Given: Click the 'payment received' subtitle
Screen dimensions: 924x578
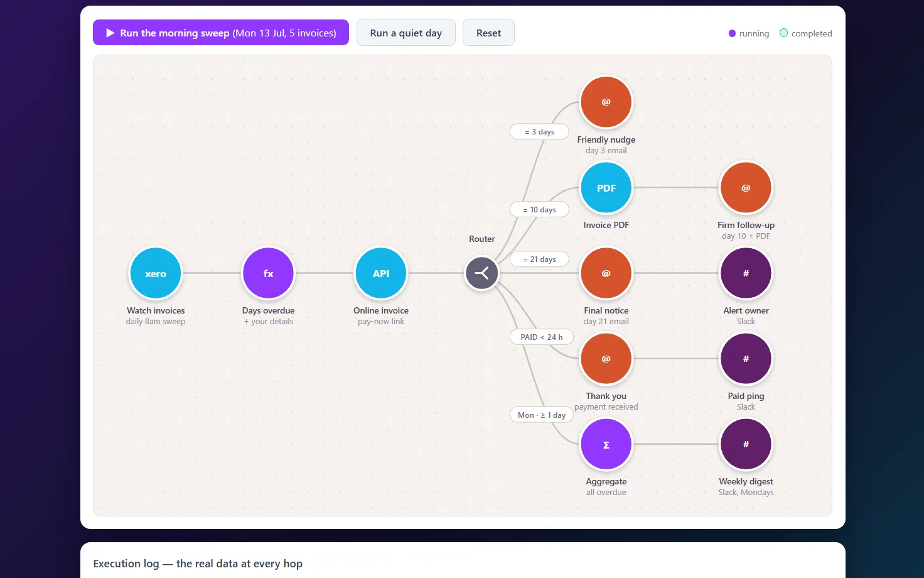Looking at the screenshot, I should (x=606, y=407).
